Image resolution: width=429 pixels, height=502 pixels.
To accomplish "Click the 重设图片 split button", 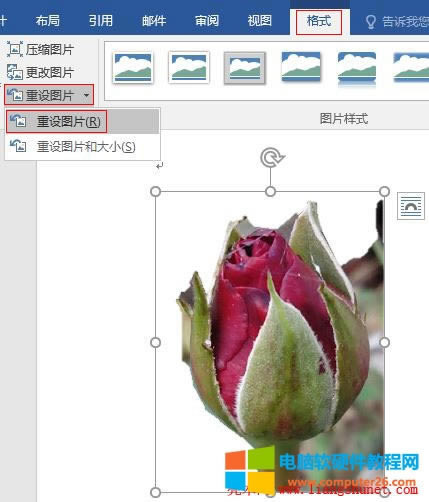I will click(x=49, y=95).
